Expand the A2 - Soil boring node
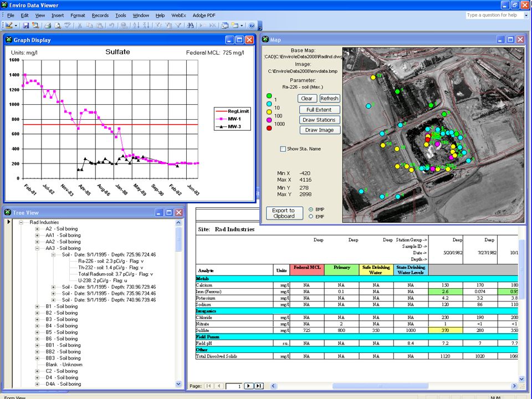The height and width of the screenshot is (399, 532). coord(37,229)
